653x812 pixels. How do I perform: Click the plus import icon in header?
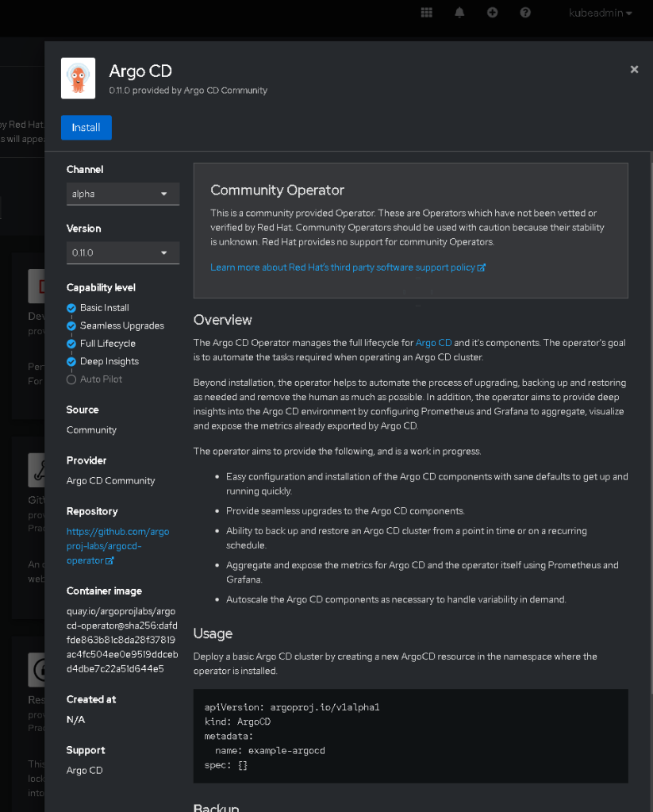(x=493, y=13)
